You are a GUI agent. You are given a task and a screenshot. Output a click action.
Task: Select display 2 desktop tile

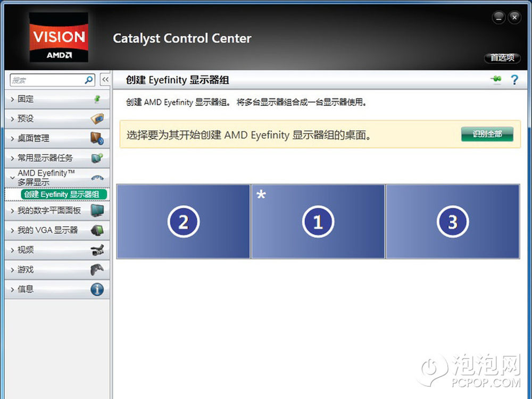[183, 221]
